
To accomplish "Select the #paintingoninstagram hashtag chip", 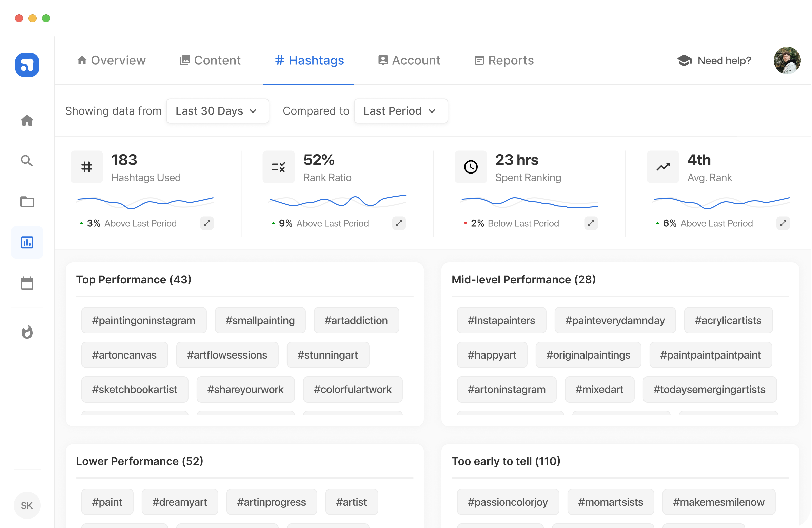I will [x=144, y=320].
